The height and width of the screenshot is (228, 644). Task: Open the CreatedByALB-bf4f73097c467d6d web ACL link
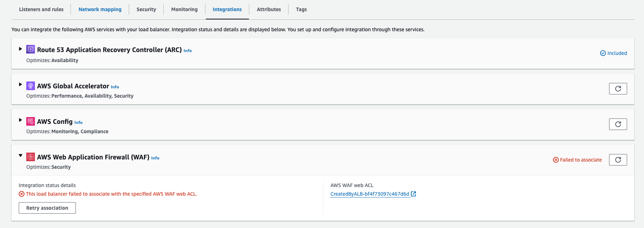pos(370,194)
